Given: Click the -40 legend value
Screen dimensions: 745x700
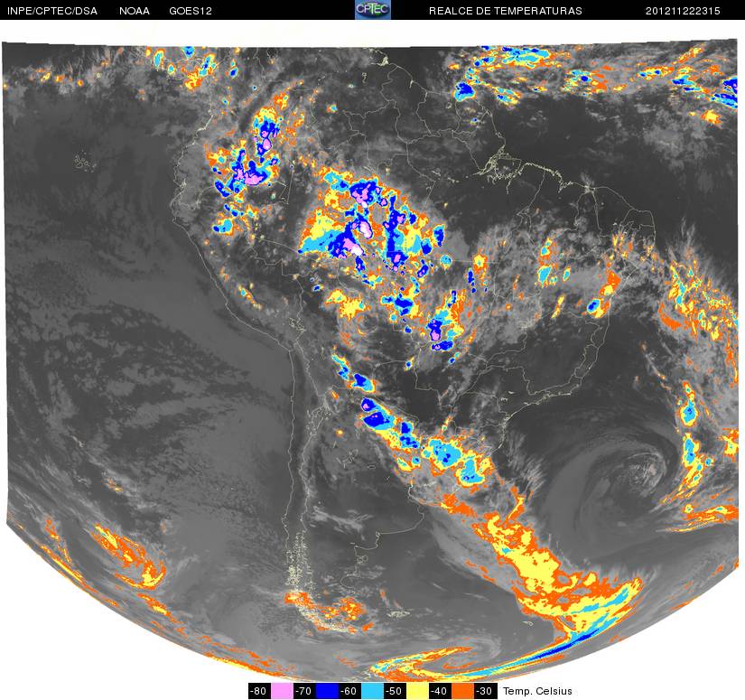Looking at the screenshot, I should (x=440, y=691).
